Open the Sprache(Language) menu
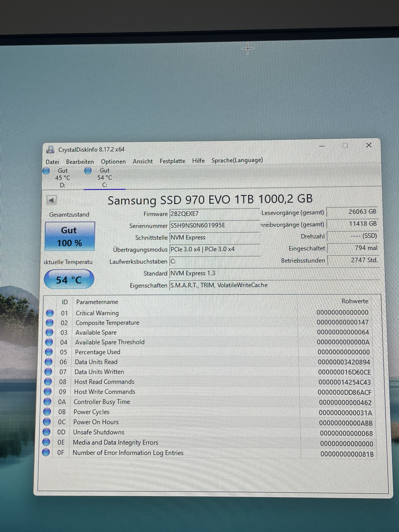Screen dimensions: 399x532 point(237,160)
